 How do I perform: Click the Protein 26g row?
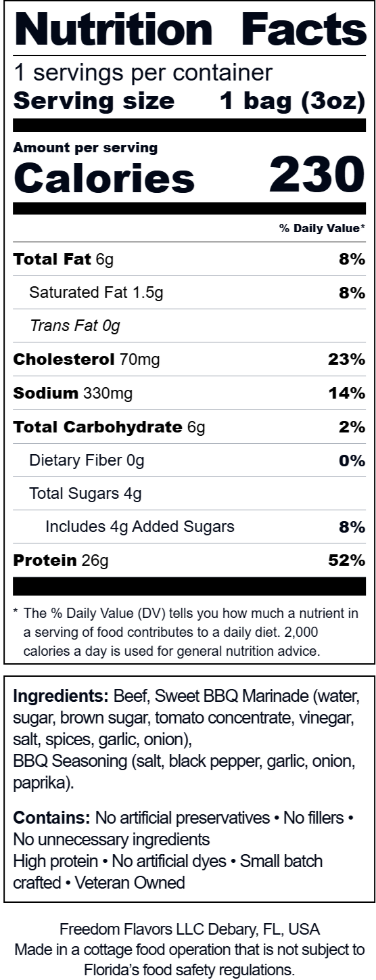click(x=189, y=560)
